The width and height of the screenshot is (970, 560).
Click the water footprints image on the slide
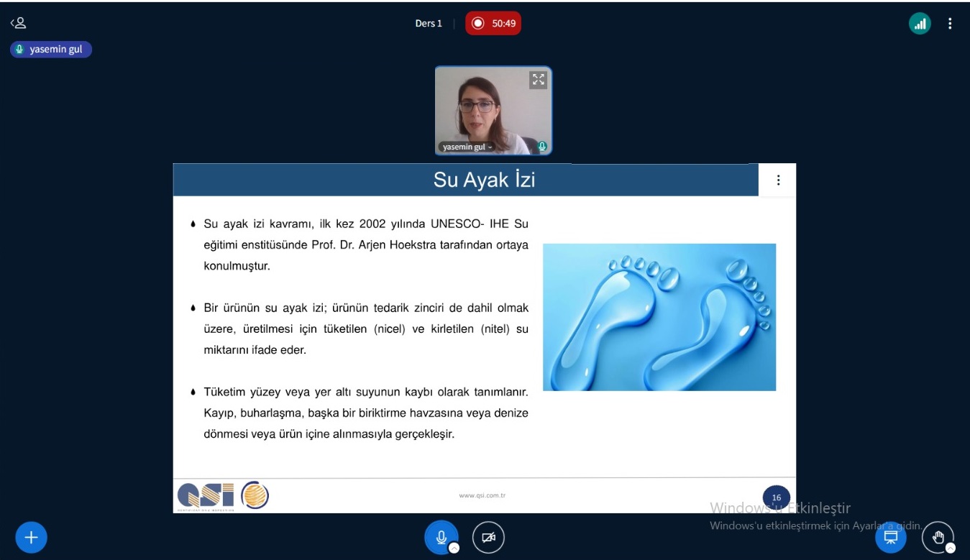(659, 317)
